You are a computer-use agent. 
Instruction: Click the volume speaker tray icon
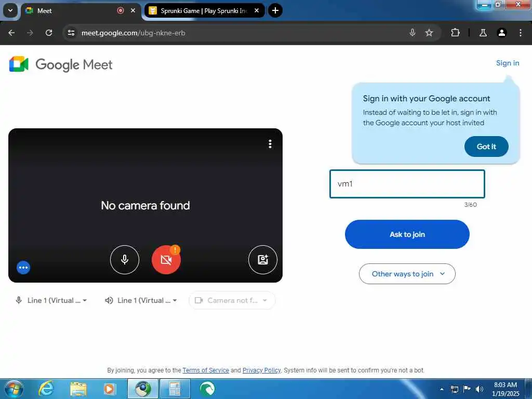480,389
